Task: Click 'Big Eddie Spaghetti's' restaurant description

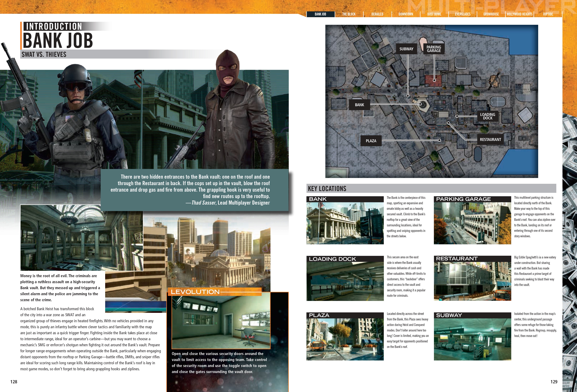Action: [535, 271]
